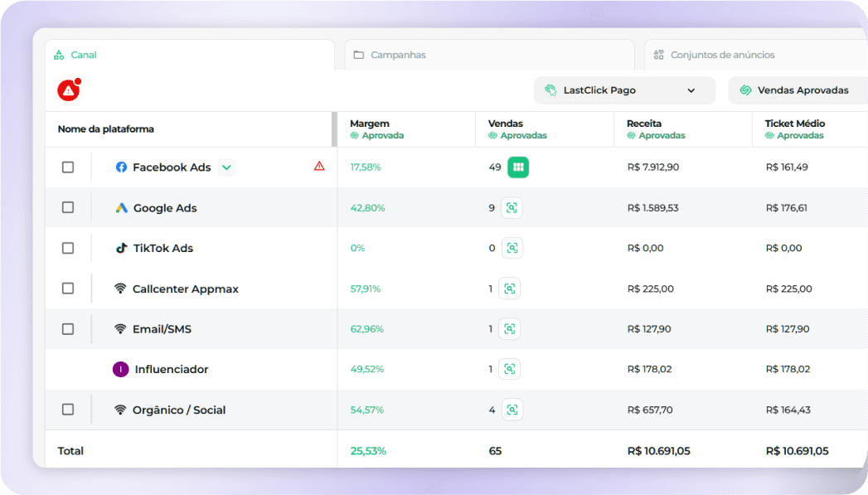Select the Google Ads checkbox
This screenshot has height=495, width=868.
(x=68, y=207)
